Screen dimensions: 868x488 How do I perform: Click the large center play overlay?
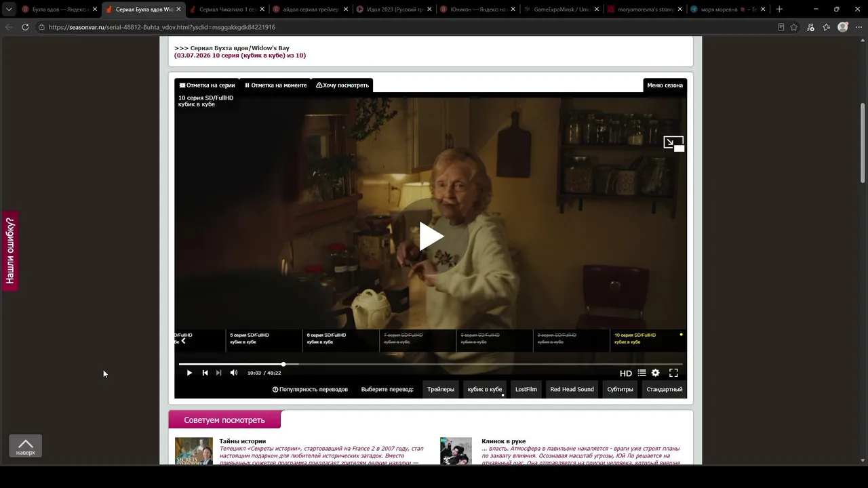pyautogui.click(x=431, y=237)
